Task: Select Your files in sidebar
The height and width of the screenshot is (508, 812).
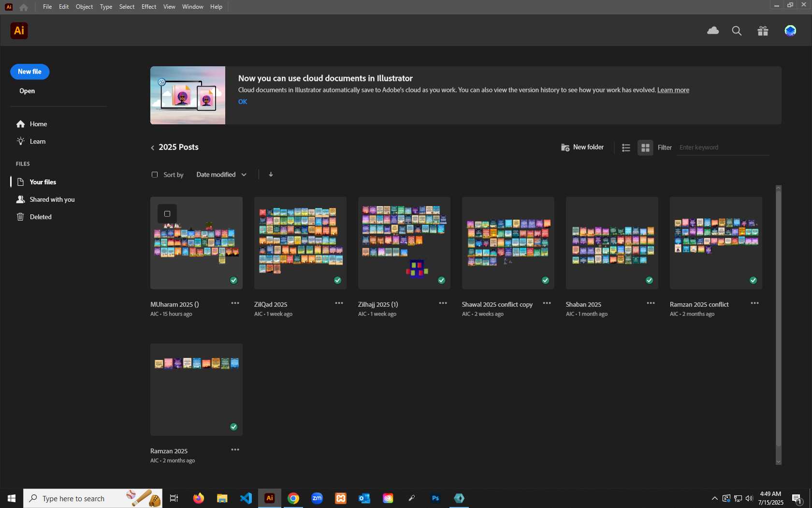Action: click(x=37, y=182)
